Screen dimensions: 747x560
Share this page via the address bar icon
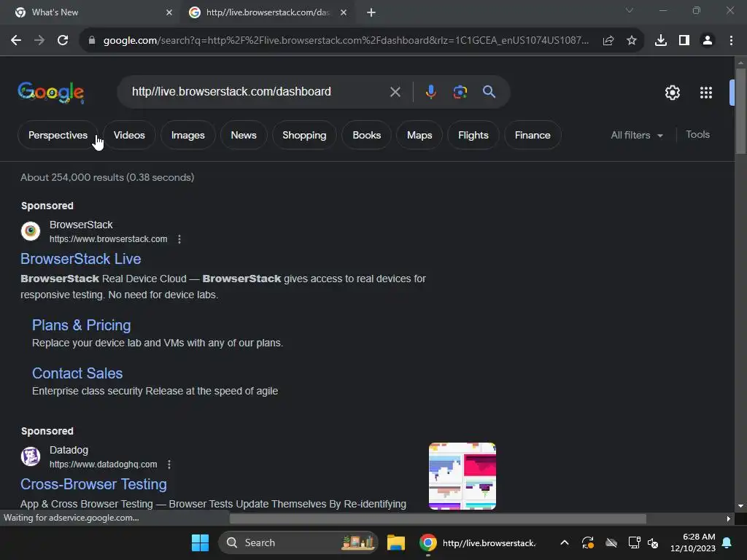tap(608, 41)
